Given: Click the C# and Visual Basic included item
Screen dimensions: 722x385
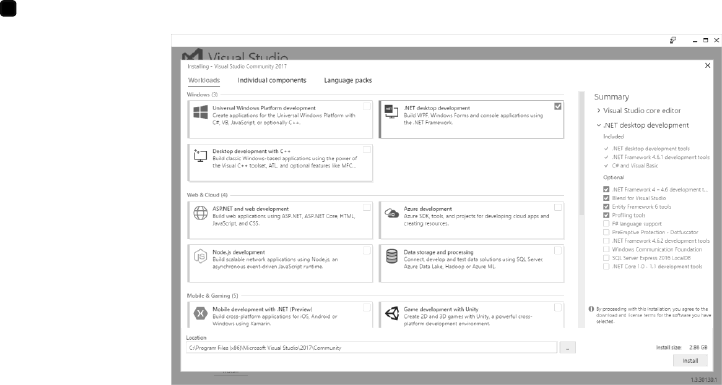Looking at the screenshot, I should point(635,166).
